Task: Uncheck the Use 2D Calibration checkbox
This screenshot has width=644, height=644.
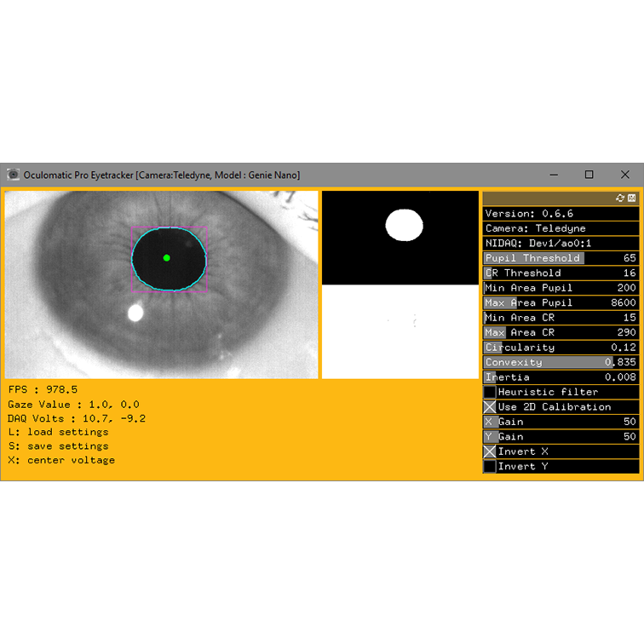Action: coord(490,407)
